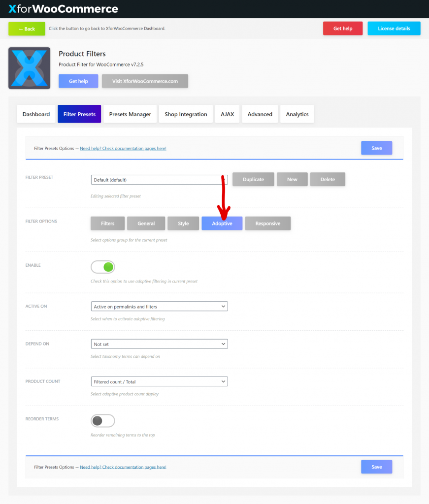Image resolution: width=429 pixels, height=504 pixels.
Task: Click the XforWooCommerce logo in header
Action: [64, 9]
